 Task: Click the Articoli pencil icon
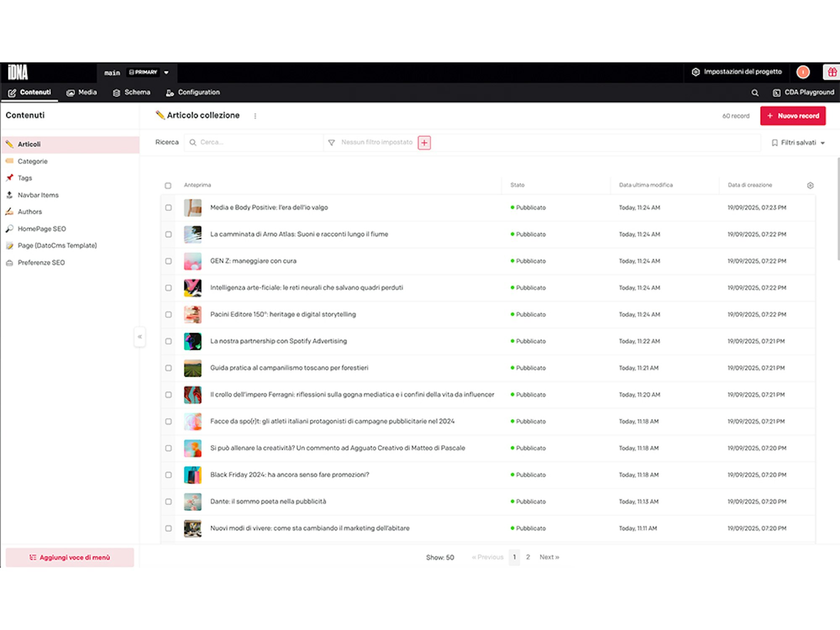point(10,144)
